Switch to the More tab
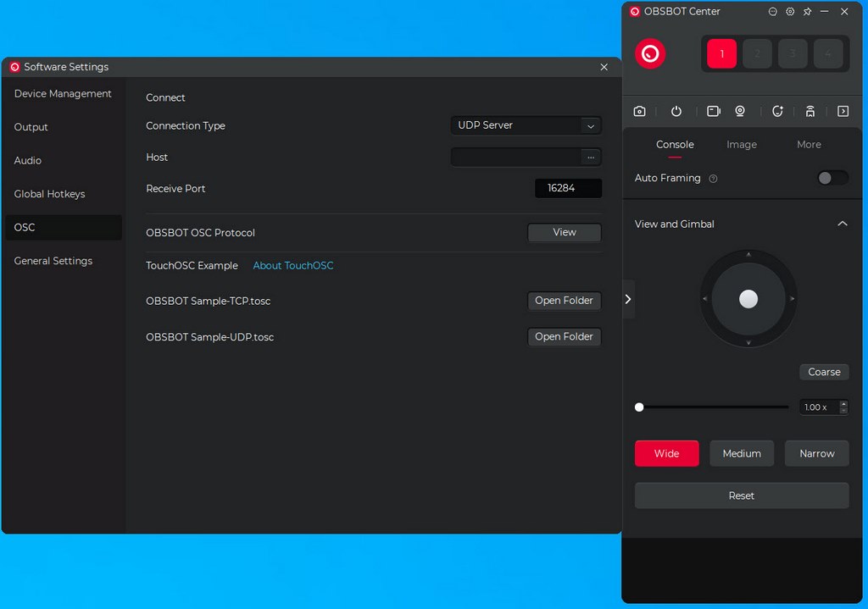This screenshot has width=868, height=609. pos(809,145)
